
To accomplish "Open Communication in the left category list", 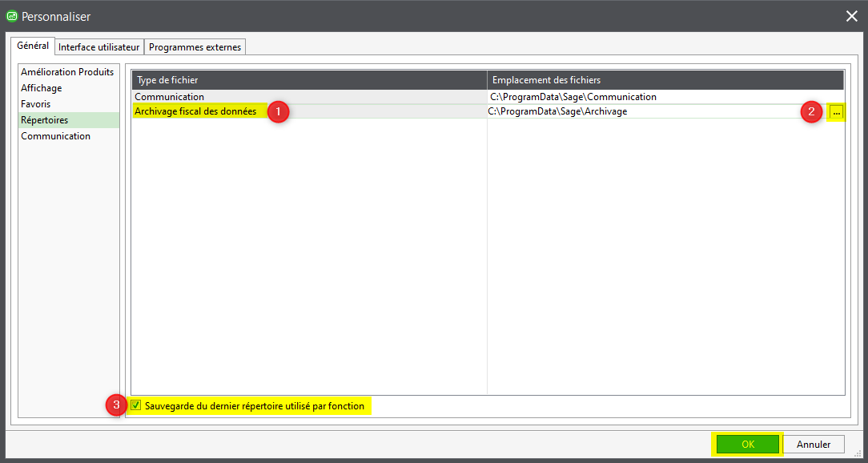I will coord(56,136).
